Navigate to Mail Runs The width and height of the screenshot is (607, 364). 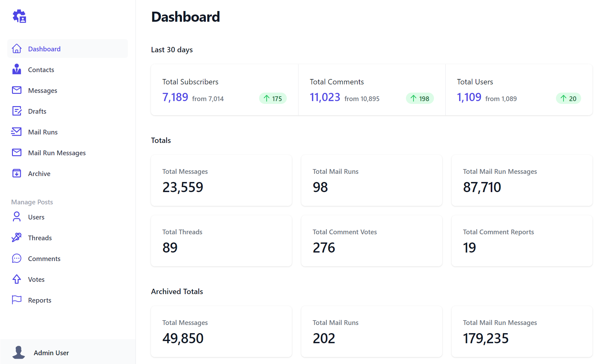pos(67,132)
